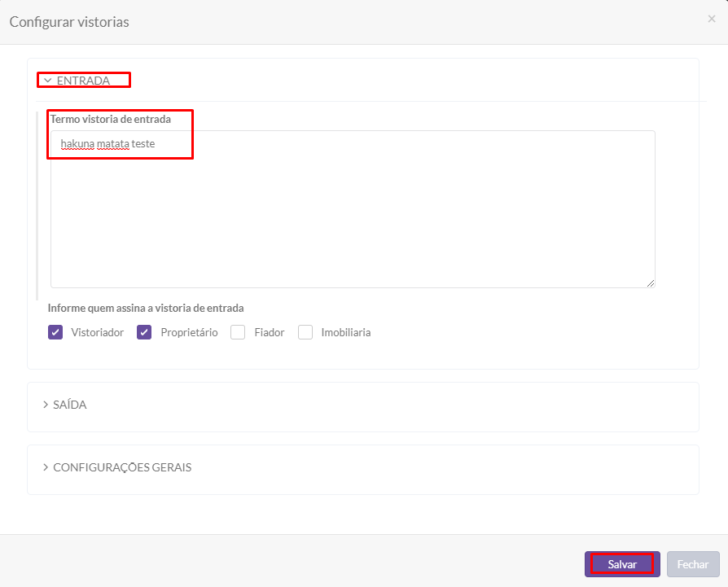Collapse the ENTRADA section
This screenshot has height=587, width=728.
click(77, 81)
